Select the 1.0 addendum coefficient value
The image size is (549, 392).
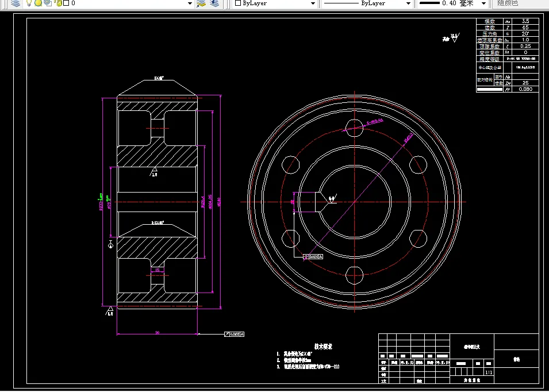pyautogui.click(x=525, y=40)
